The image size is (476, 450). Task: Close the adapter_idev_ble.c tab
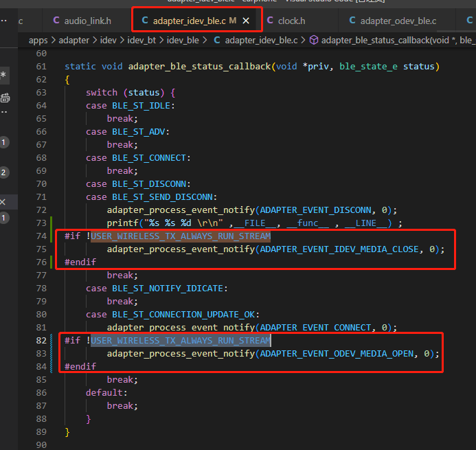pos(246,21)
